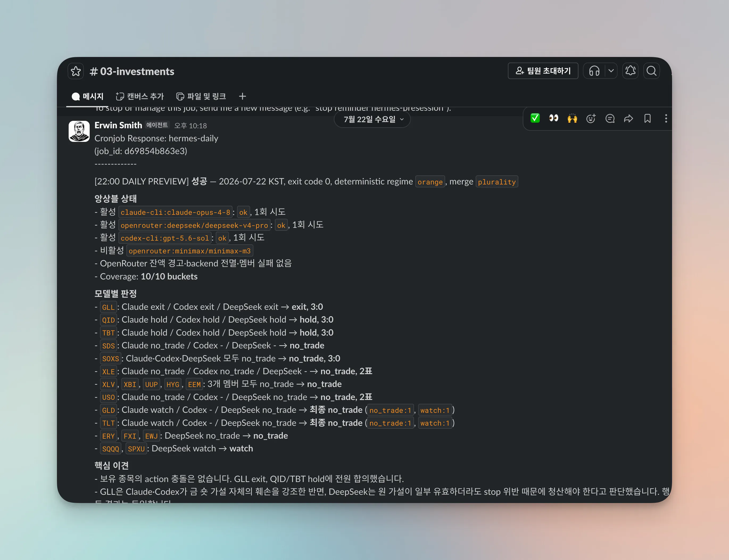Click the 'EWJ' ticker tag
729x560 pixels.
coord(151,436)
